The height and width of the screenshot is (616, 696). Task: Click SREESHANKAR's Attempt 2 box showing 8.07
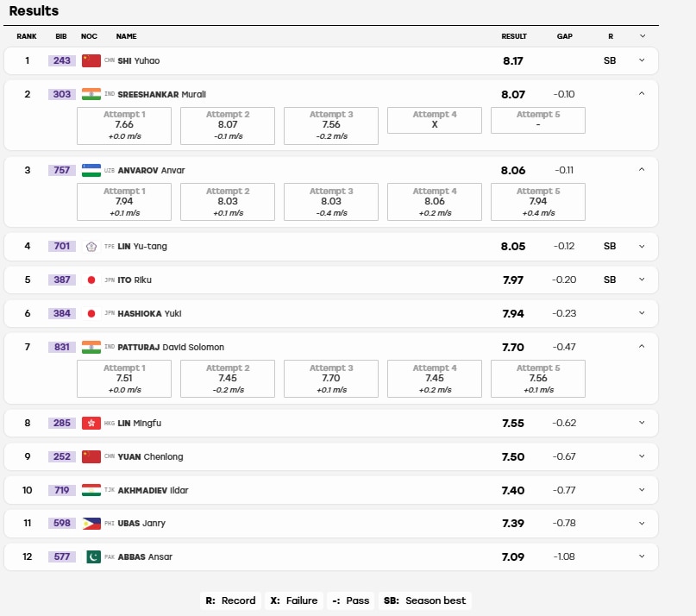pos(228,126)
